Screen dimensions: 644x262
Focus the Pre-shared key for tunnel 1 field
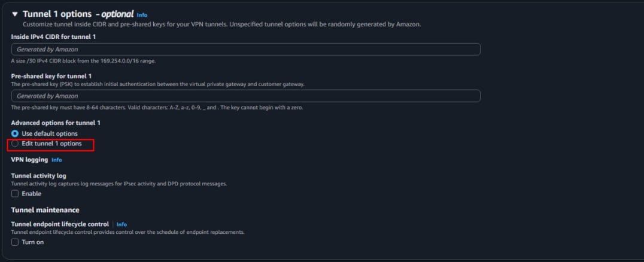pyautogui.click(x=245, y=96)
